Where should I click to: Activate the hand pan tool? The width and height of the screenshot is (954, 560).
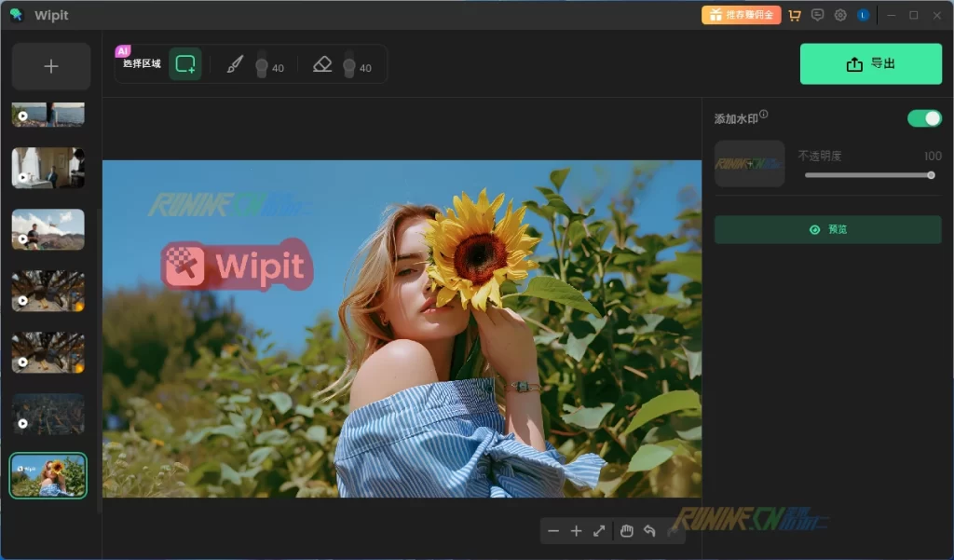(x=627, y=531)
